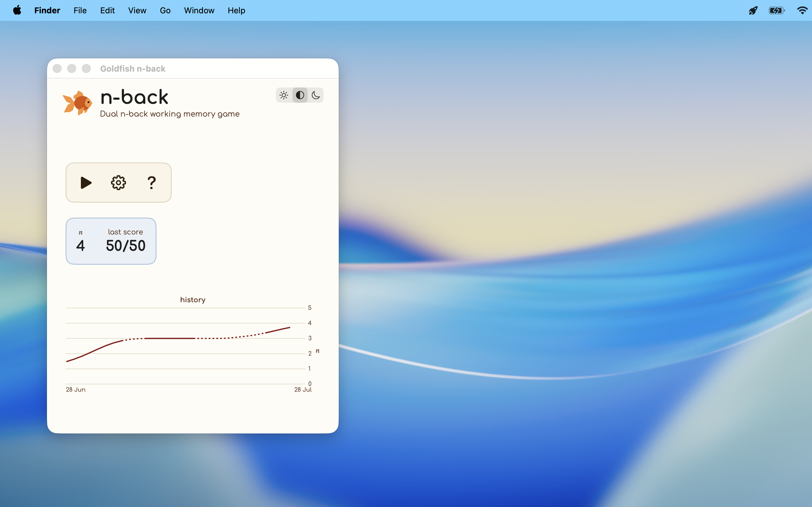Click the goldfish logo icon
Image resolution: width=812 pixels, height=507 pixels.
tap(77, 103)
